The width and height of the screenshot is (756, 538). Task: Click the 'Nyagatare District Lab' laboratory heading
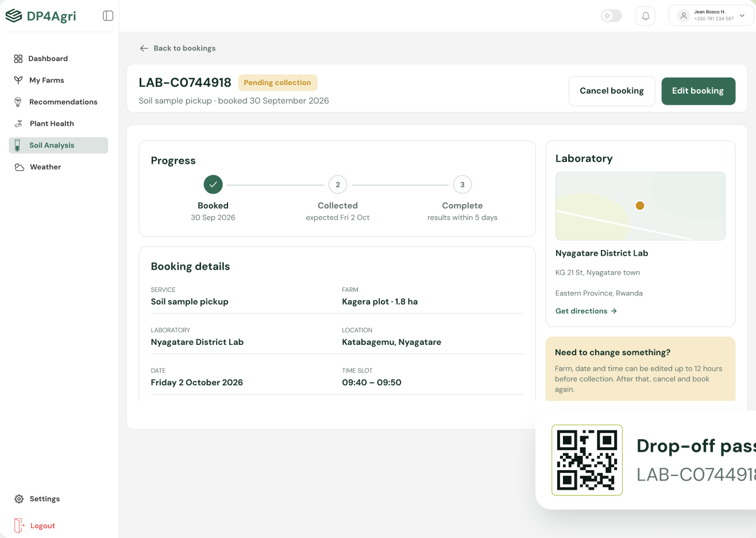point(601,253)
